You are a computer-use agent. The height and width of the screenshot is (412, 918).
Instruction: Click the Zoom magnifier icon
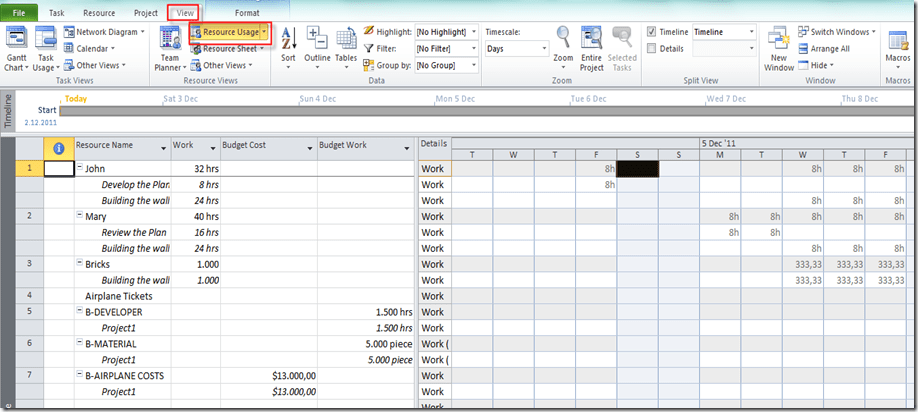[x=563, y=40]
